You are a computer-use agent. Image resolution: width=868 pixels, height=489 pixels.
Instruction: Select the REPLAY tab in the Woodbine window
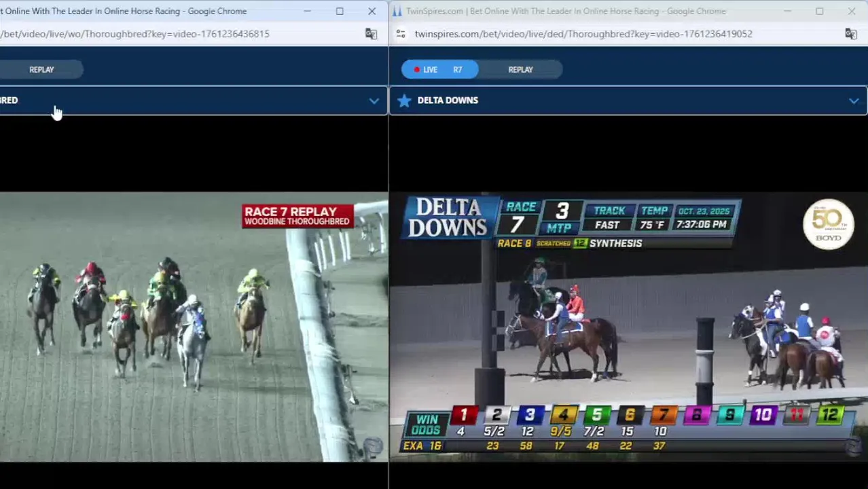pyautogui.click(x=41, y=69)
